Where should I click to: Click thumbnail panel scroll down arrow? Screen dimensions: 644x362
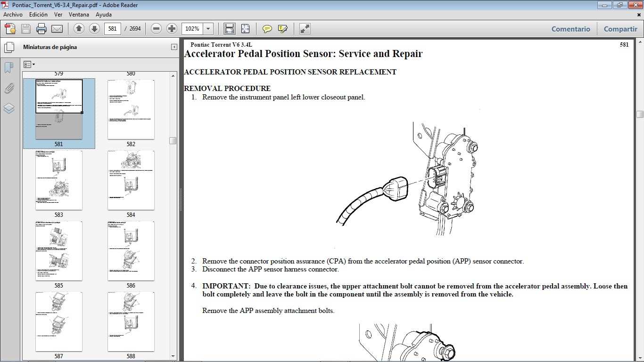click(173, 356)
